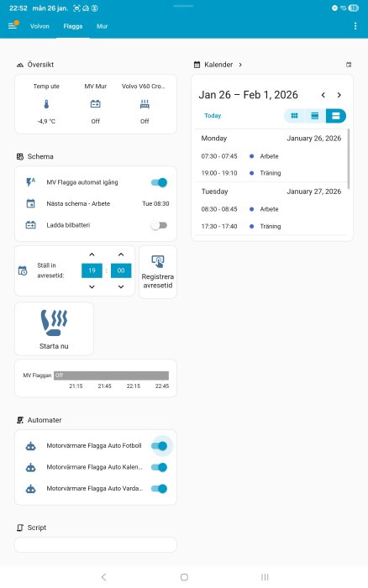This screenshot has width=368, height=588.
Task: Click the Kalender heading calendar icon
Action: pyautogui.click(x=197, y=65)
